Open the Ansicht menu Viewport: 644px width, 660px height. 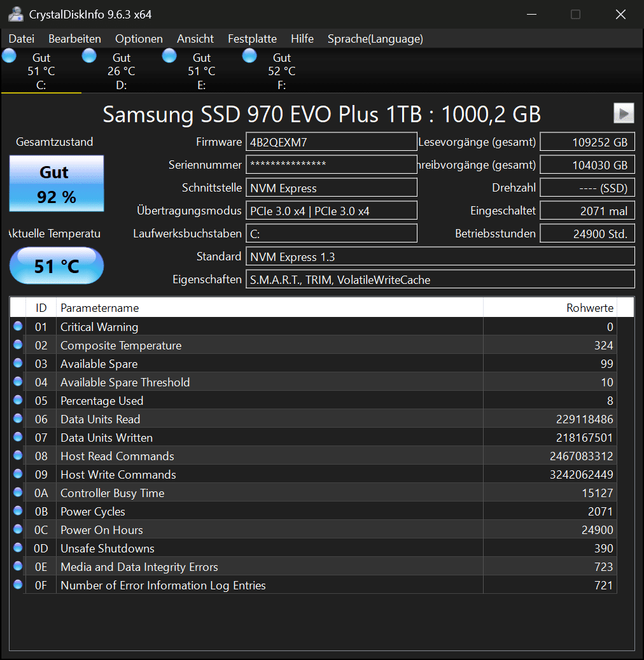[x=195, y=39]
